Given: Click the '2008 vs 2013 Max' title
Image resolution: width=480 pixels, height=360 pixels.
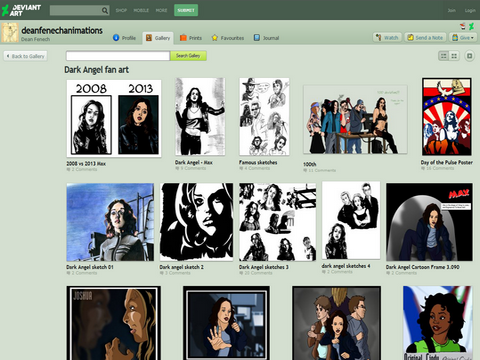Looking at the screenshot, I should (86, 164).
